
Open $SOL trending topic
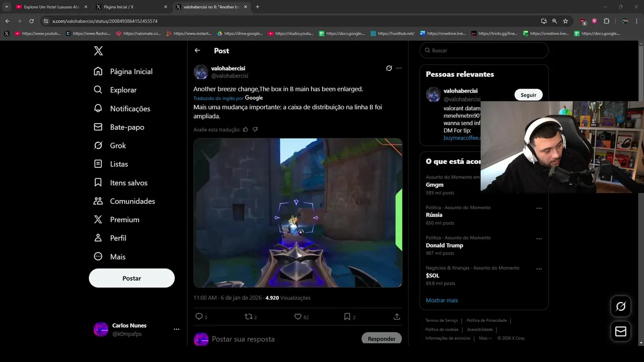[433, 276]
